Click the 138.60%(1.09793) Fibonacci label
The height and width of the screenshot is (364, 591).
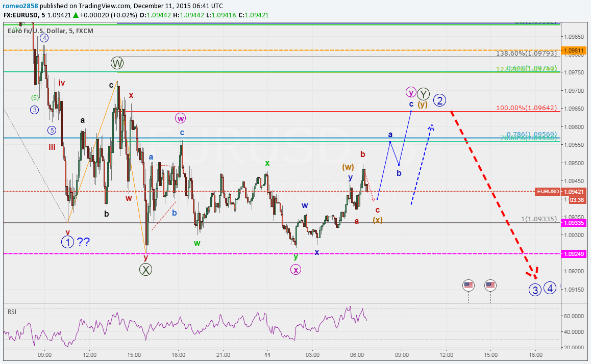(526, 54)
